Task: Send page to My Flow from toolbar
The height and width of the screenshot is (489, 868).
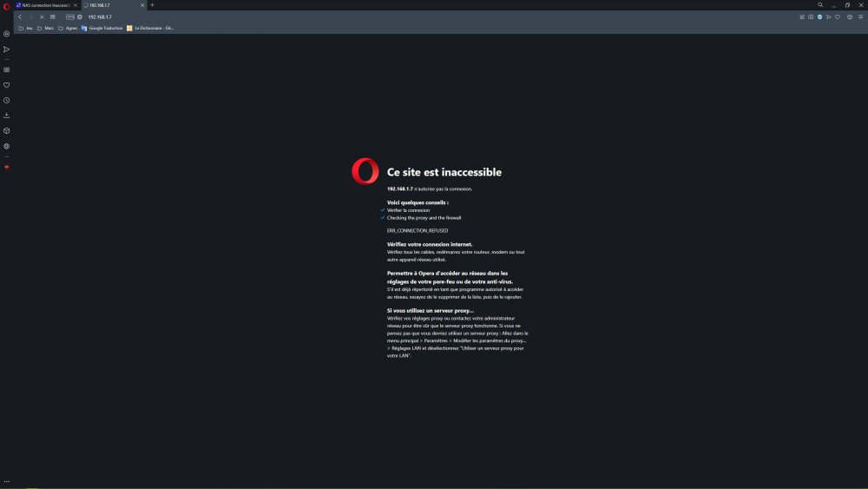Action: pyautogui.click(x=829, y=17)
